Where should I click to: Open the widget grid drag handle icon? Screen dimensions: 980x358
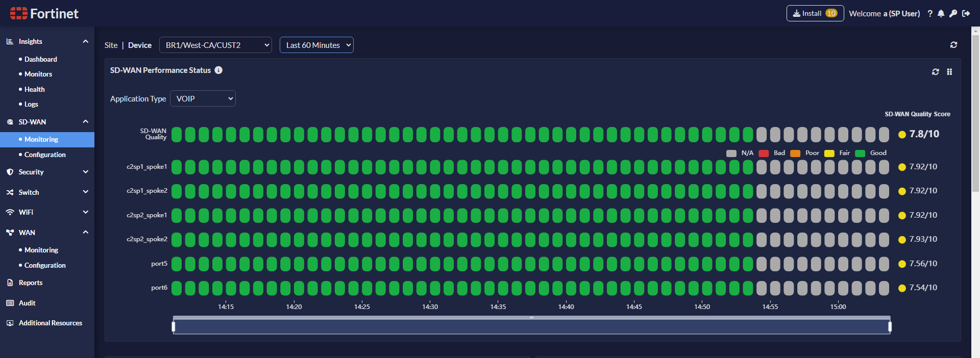coord(949,72)
